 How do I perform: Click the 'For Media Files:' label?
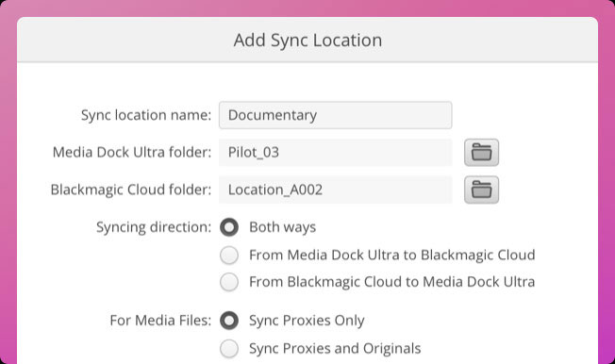(160, 321)
